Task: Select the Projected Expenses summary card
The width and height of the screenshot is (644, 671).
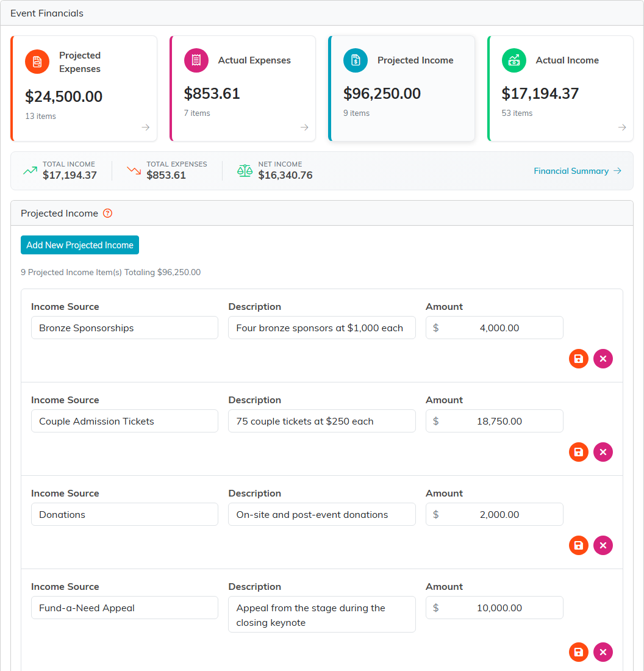Action: (84, 88)
